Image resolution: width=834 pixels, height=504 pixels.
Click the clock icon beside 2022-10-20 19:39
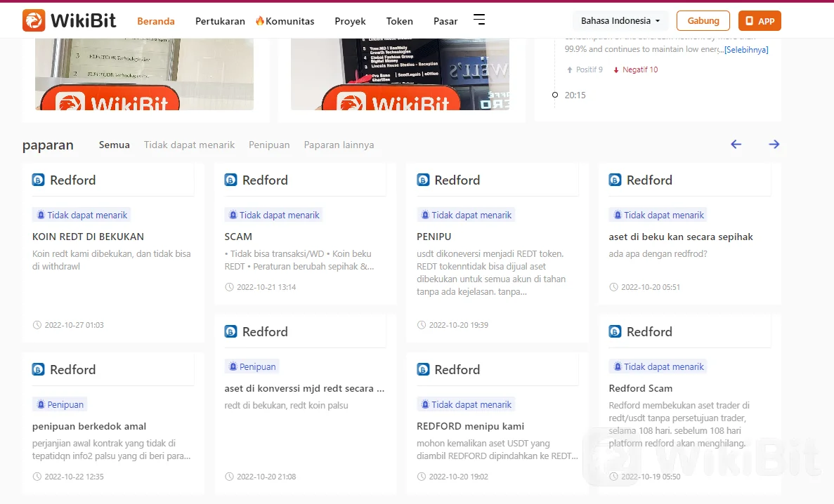pyautogui.click(x=422, y=325)
